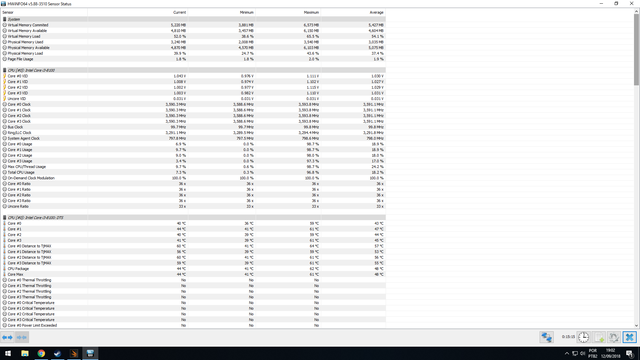Screen dimensions: 640x360
Task: Select the Physical Memory Load row
Action: [193, 53]
